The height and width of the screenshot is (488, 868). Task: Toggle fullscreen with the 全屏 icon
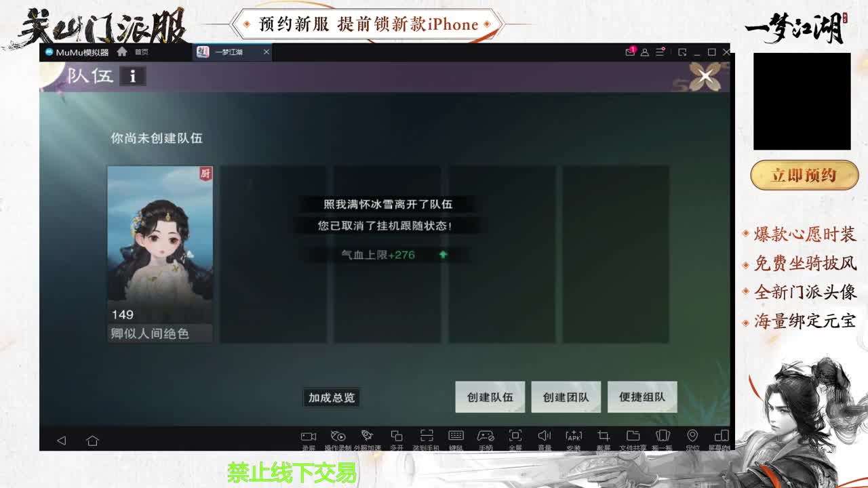514,437
